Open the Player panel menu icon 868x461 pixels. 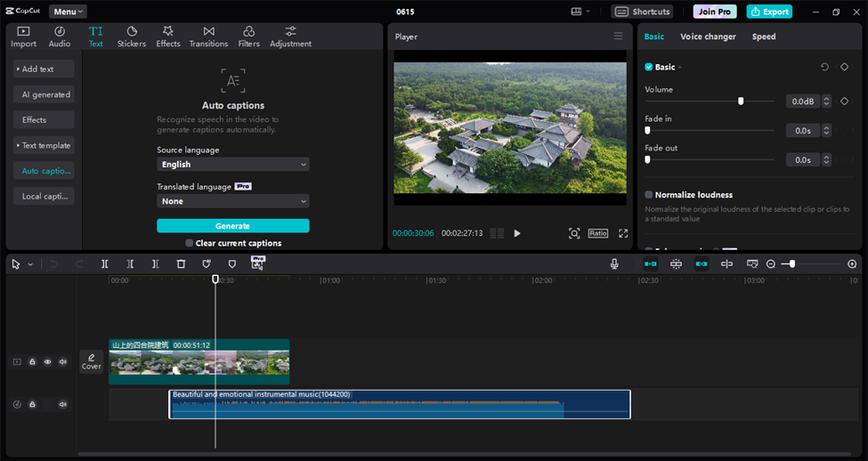[618, 36]
